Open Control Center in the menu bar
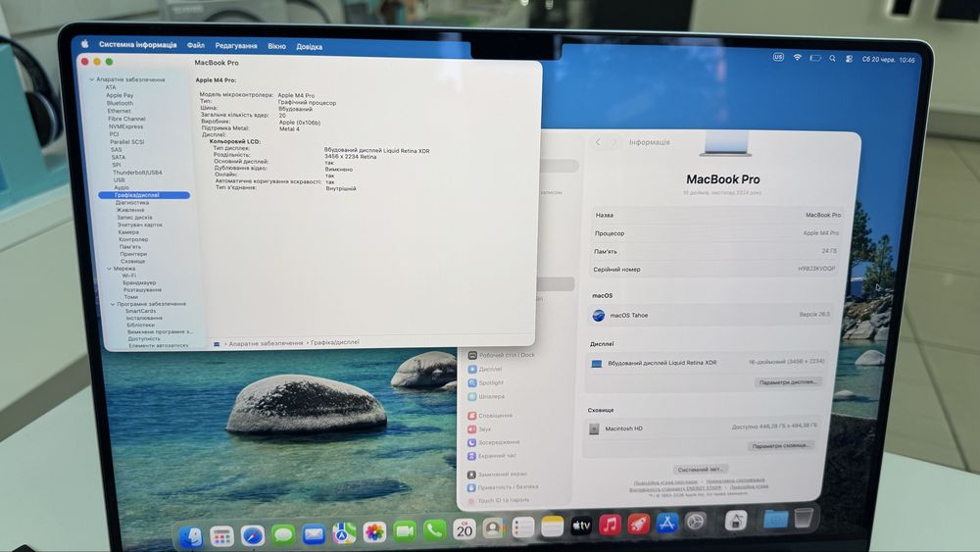 pos(849,59)
